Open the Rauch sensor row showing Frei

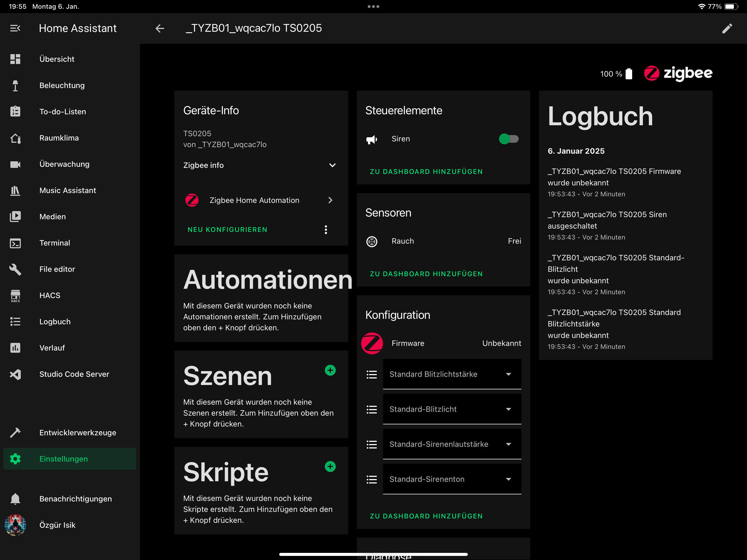click(x=443, y=241)
